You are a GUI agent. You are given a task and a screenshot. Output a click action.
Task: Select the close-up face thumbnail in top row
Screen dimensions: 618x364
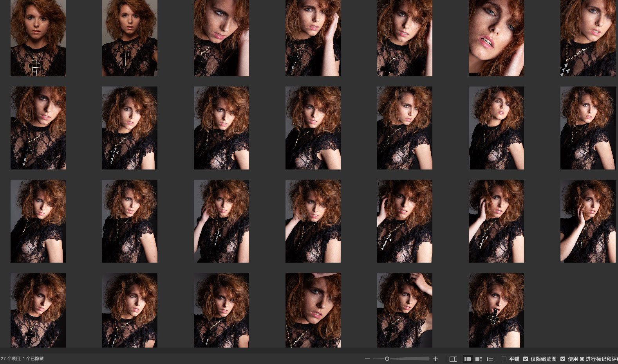point(496,38)
